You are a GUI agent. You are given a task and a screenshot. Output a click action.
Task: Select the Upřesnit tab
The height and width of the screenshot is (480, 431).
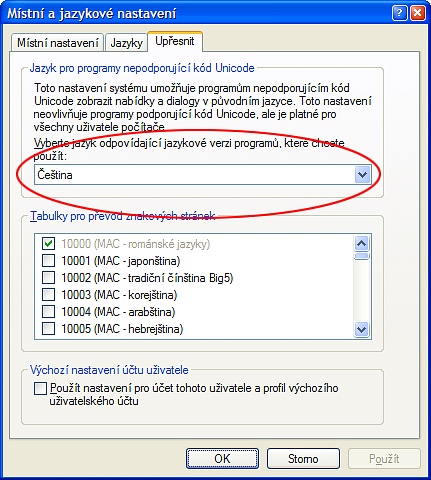[x=175, y=41]
